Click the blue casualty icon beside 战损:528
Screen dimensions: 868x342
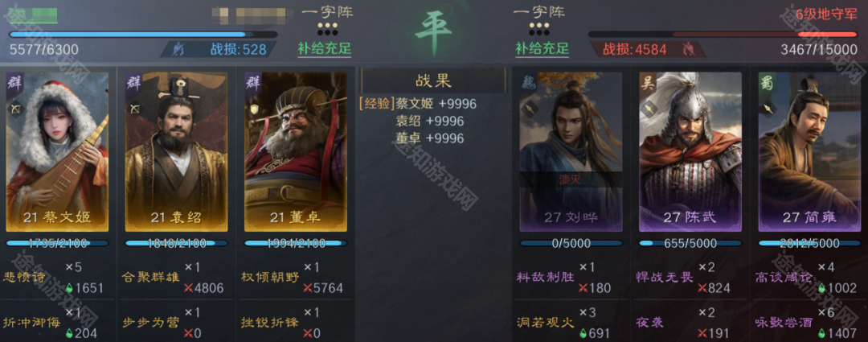pos(178,49)
